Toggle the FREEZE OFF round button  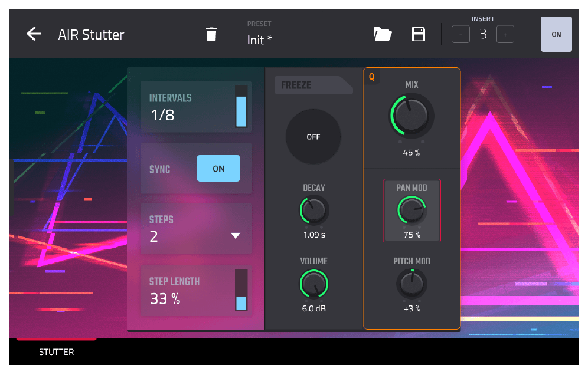[313, 137]
